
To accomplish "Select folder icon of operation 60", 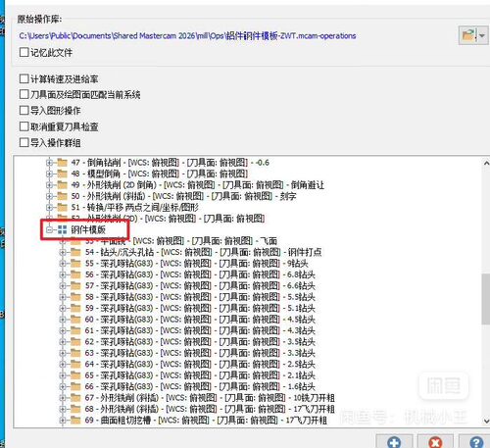I will [x=75, y=319].
